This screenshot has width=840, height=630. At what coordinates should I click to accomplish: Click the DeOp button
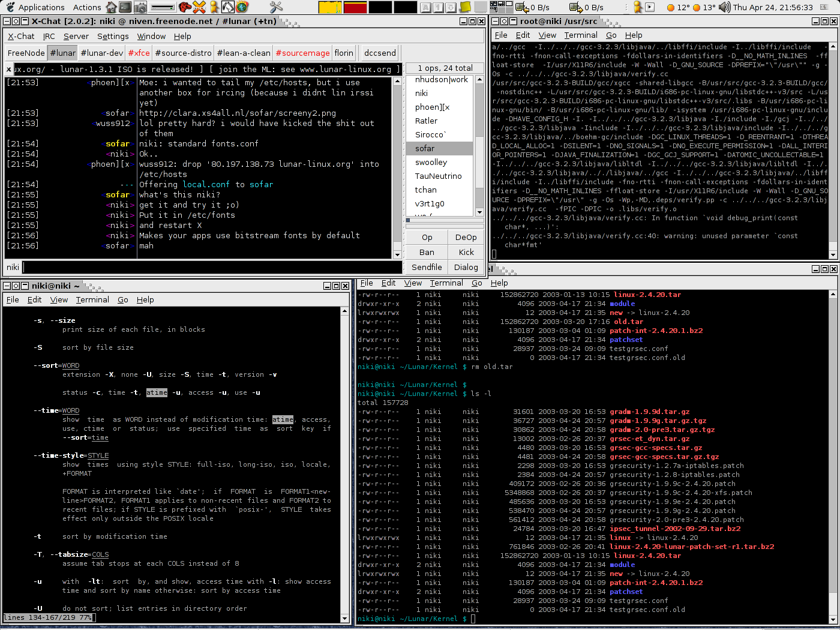point(466,237)
